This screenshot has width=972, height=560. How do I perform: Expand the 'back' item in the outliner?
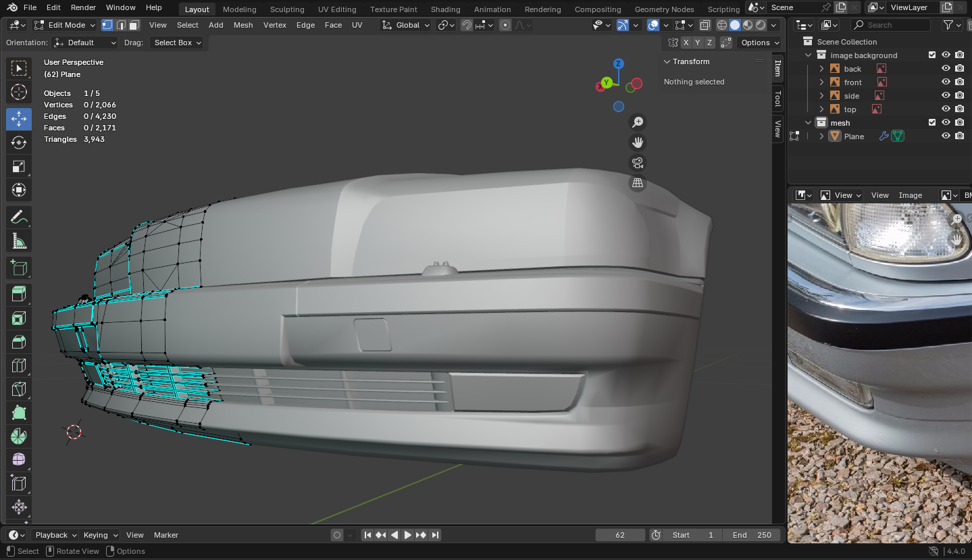click(821, 69)
